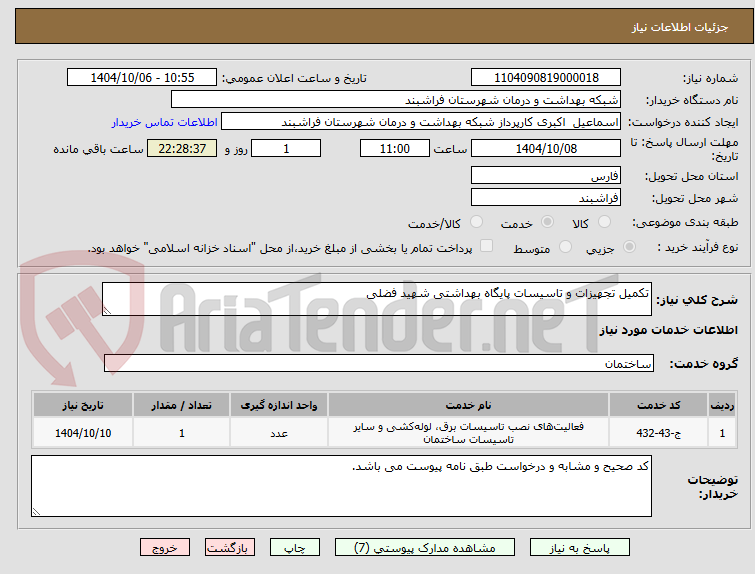Select the 'خدمت' radio button
This screenshot has height=574, width=755.
pyautogui.click(x=547, y=222)
